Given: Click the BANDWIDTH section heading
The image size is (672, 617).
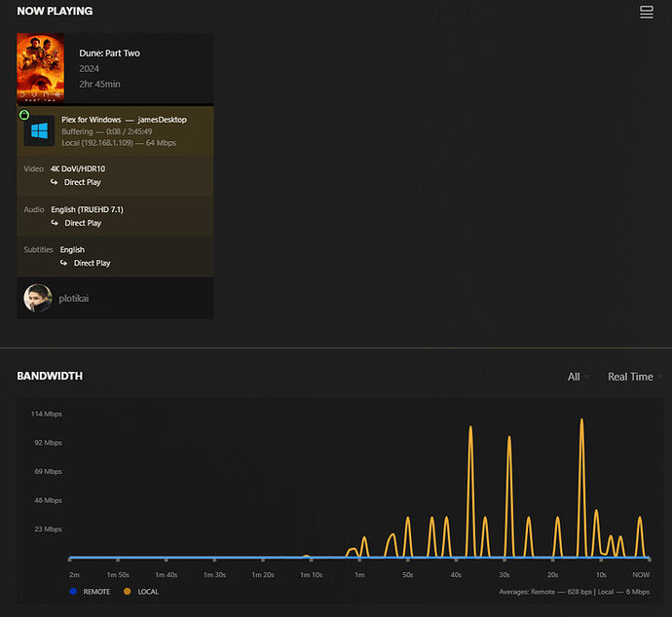Looking at the screenshot, I should coord(50,376).
